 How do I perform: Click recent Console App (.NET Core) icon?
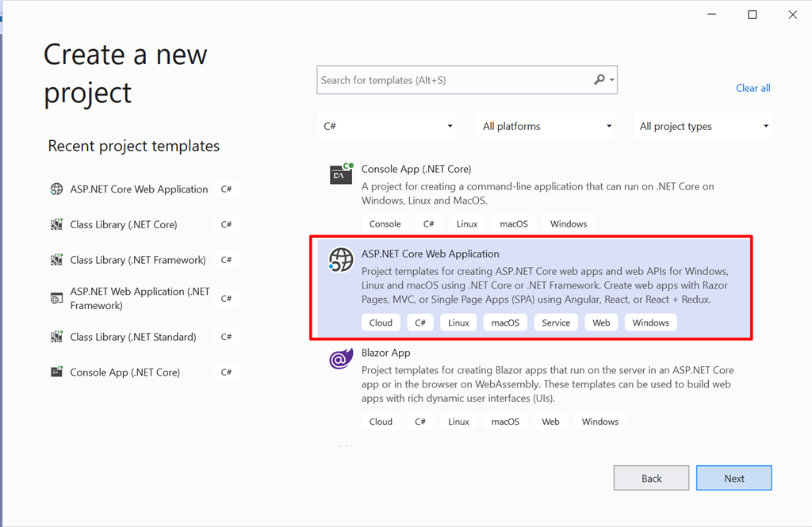point(56,372)
